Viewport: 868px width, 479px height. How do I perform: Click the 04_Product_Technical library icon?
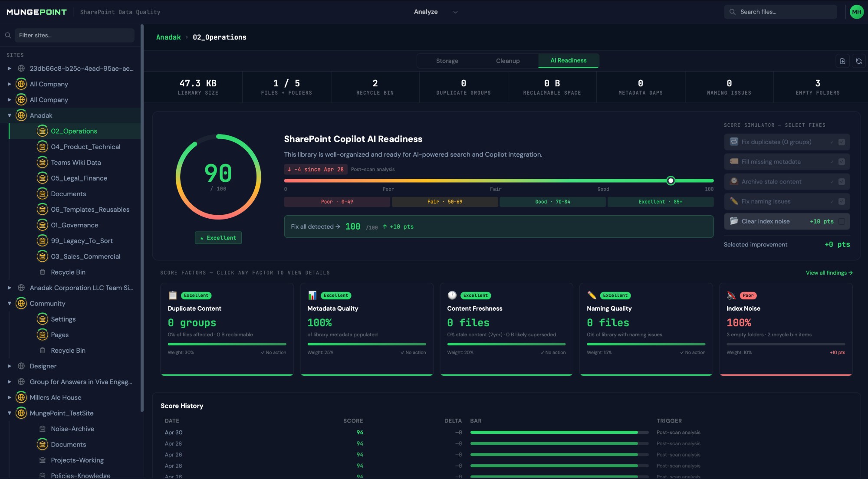pyautogui.click(x=42, y=147)
